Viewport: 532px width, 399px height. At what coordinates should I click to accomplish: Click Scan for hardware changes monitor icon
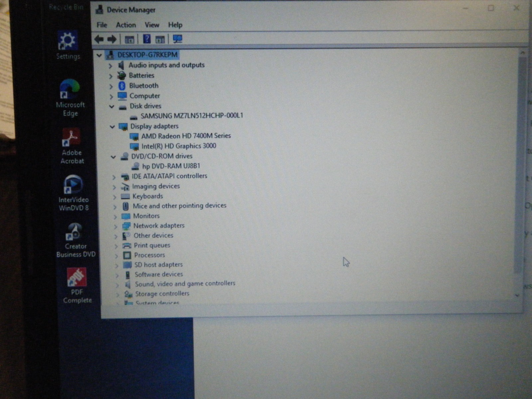tap(178, 39)
